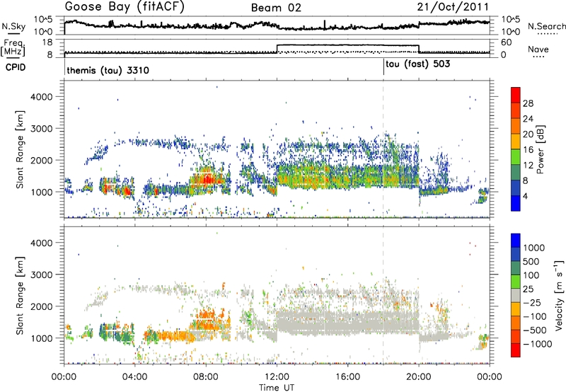The image size is (566, 392).
Task: Click the "3000" range tick in velocity panel
Action: pos(42,275)
